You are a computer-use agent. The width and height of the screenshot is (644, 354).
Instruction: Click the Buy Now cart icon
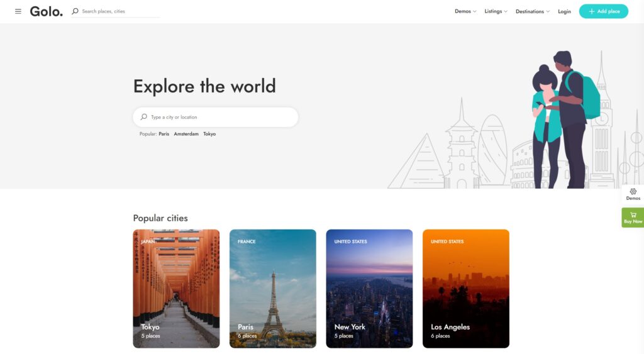633,214
